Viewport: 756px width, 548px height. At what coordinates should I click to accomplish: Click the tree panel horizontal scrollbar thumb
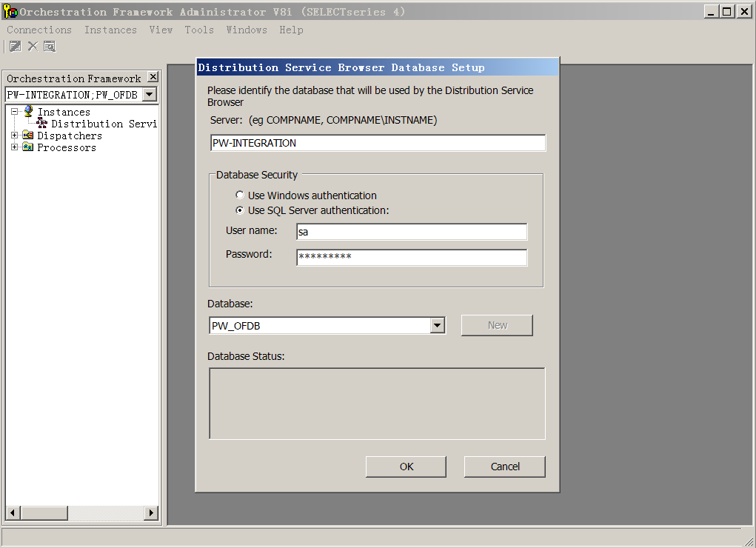44,512
